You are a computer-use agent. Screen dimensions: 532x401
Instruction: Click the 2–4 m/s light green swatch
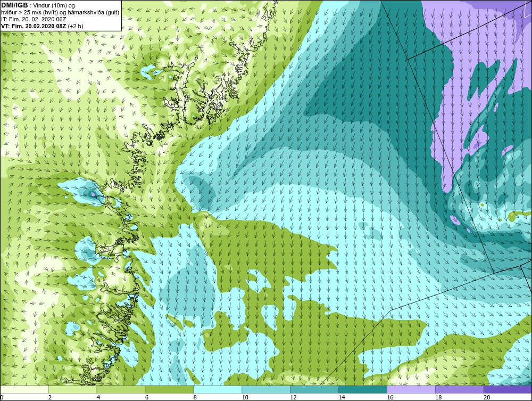pyautogui.click(x=72, y=389)
